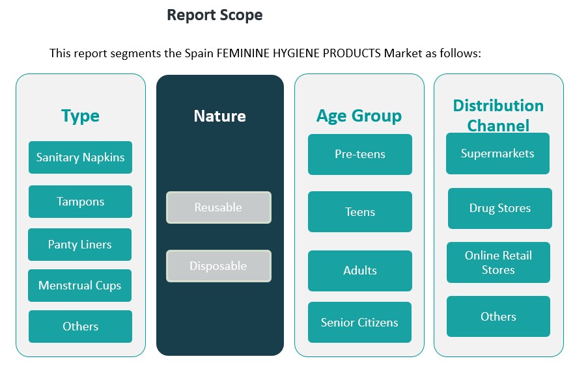
Task: Choose the Adults age group box
Action: pos(359,271)
